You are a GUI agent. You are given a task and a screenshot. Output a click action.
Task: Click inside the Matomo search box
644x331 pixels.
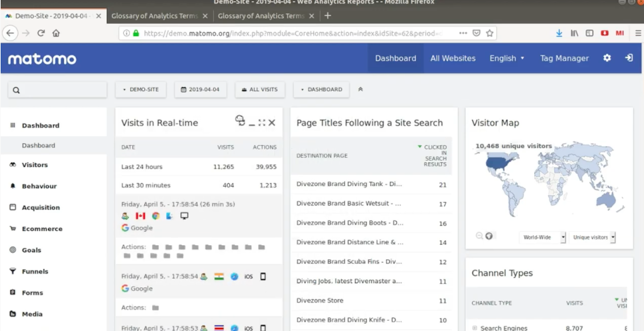[x=58, y=90]
